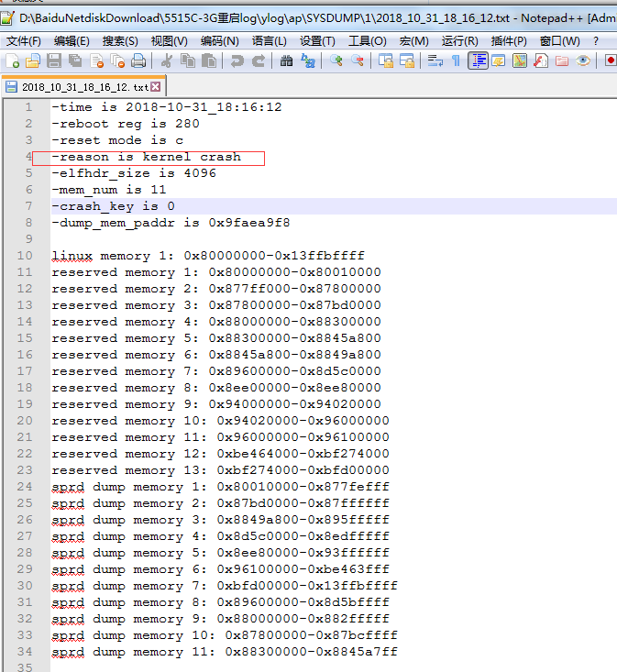This screenshot has height=672, width=617.
Task: Open the ? help menu
Action: 596,41
